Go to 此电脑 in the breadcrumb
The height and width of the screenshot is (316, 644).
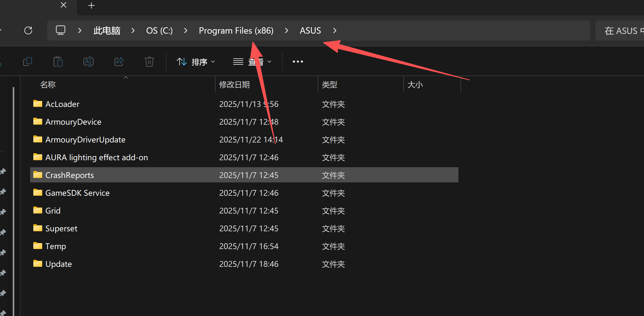107,30
